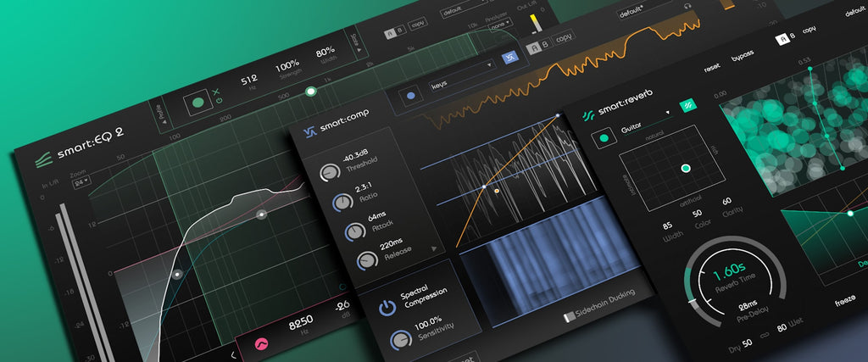The image size is (868, 362).
Task: Click the blue record circle in smart:comp
Action: (x=411, y=96)
